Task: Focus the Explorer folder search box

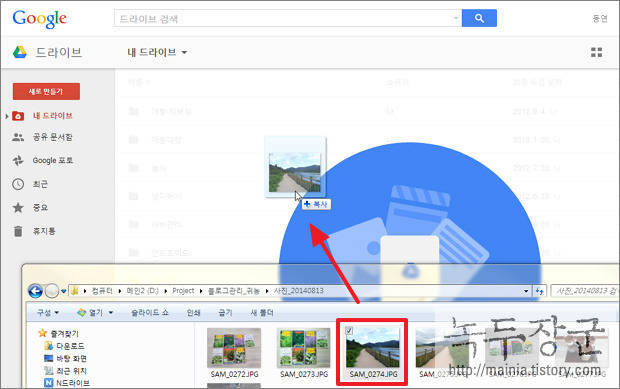Action: 585,291
